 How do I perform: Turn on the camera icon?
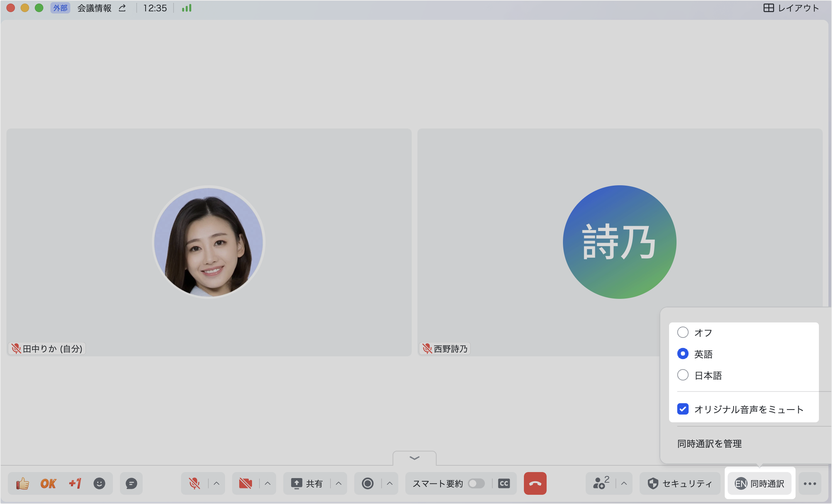[245, 483]
